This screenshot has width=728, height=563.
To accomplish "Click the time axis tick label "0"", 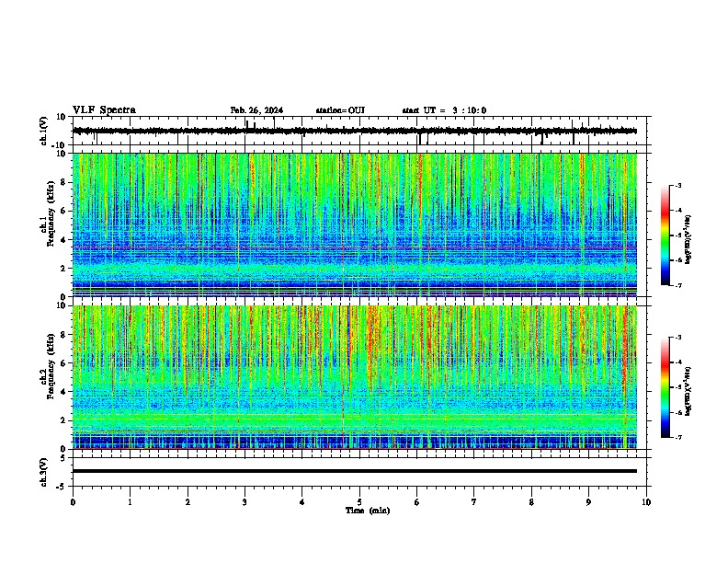I will (x=73, y=502).
